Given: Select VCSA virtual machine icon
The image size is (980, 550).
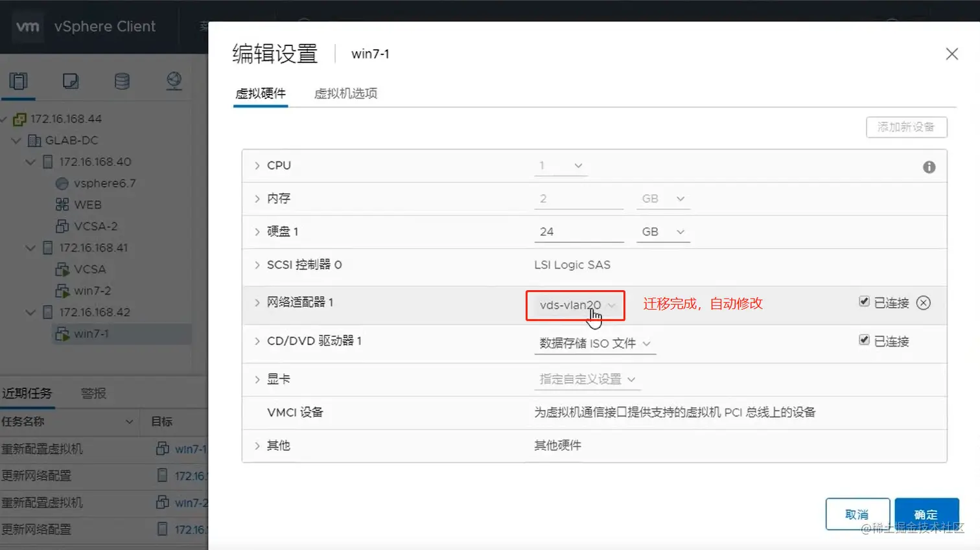Looking at the screenshot, I should (x=62, y=269).
